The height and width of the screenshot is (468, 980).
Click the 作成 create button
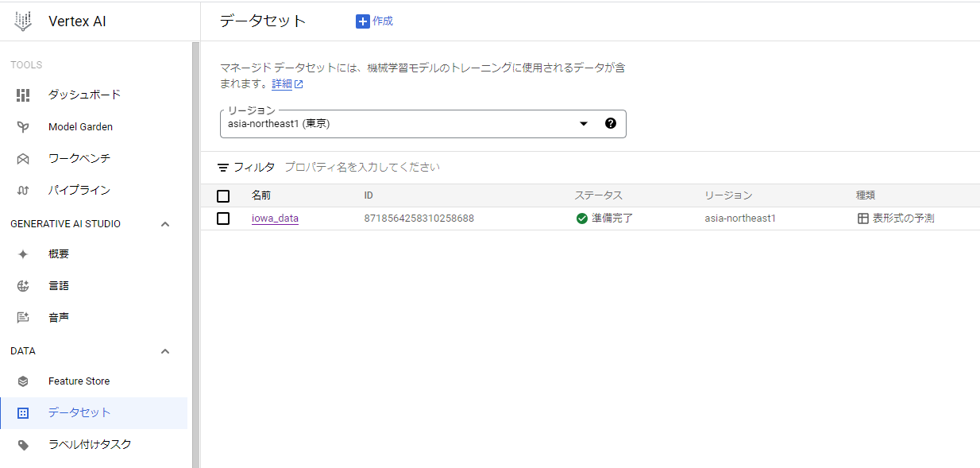pos(374,21)
